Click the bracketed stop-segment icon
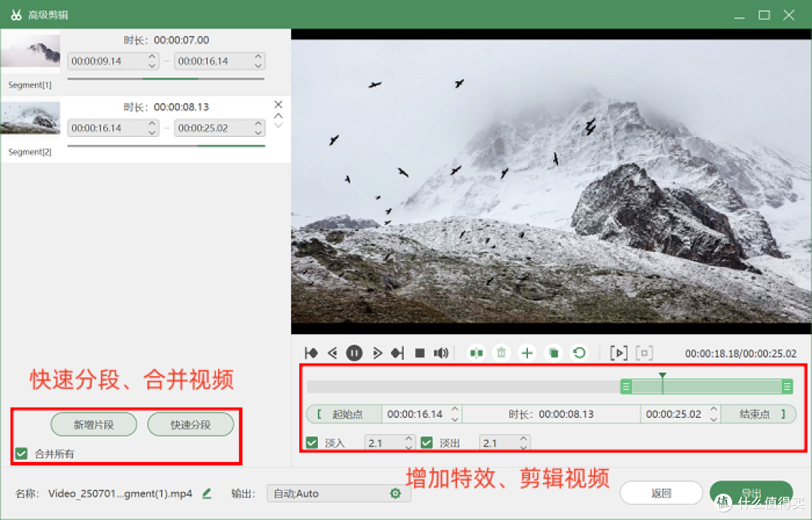This screenshot has width=812, height=520. 644,353
